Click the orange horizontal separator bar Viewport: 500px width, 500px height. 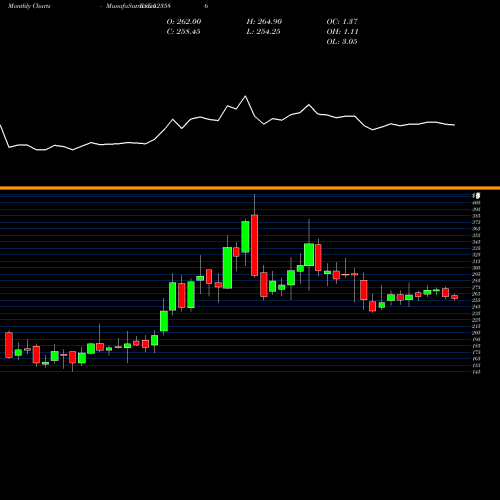pos(250,188)
